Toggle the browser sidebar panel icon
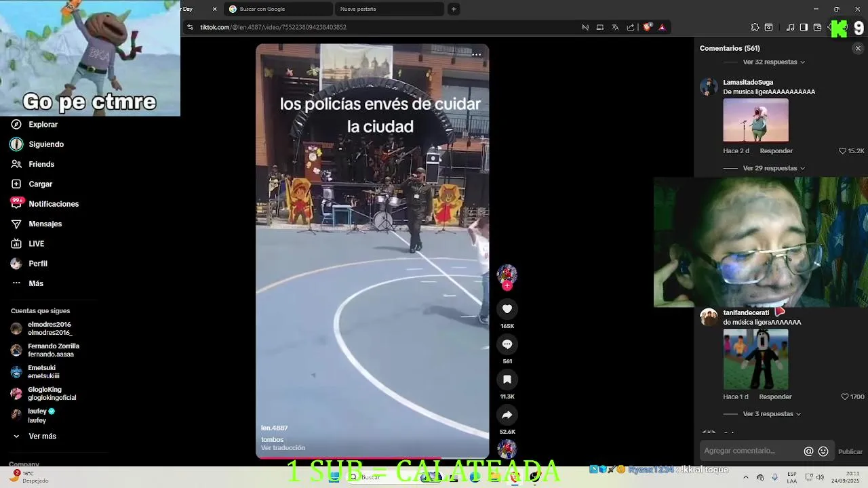This screenshot has height=488, width=868. coord(804,27)
